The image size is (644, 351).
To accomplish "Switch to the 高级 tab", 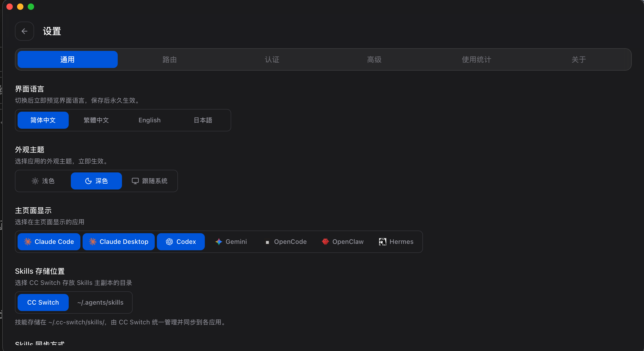I will coord(374,59).
